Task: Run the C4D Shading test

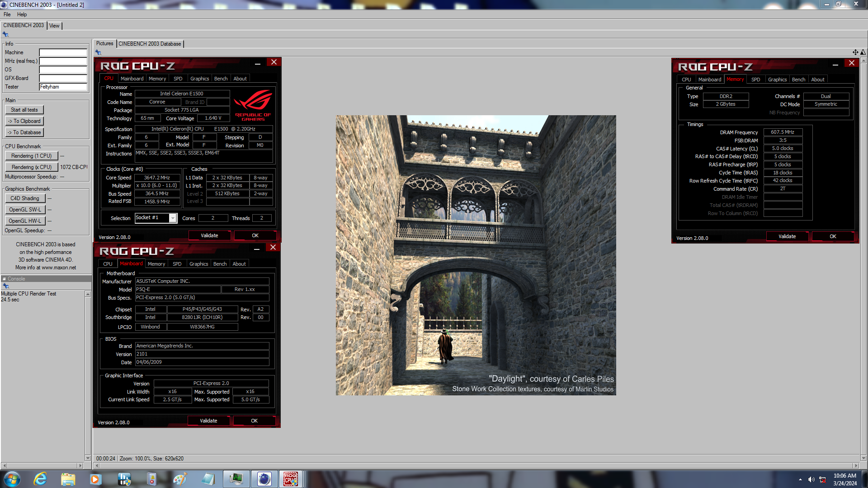Action: click(x=25, y=198)
